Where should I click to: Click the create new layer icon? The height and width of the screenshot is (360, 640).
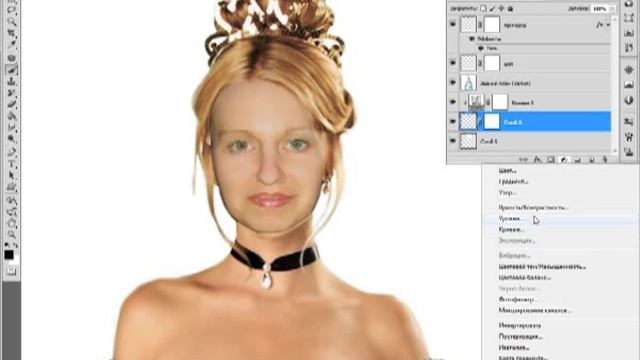[591, 160]
